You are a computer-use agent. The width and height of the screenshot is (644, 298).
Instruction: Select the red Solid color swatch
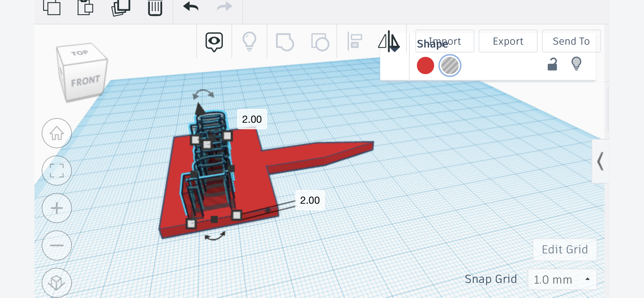425,66
